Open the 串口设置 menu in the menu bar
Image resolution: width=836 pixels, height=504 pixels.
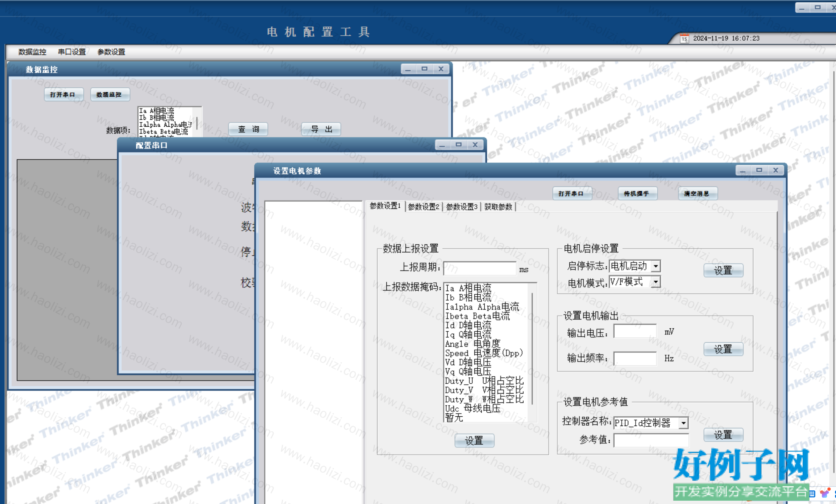[x=72, y=52]
